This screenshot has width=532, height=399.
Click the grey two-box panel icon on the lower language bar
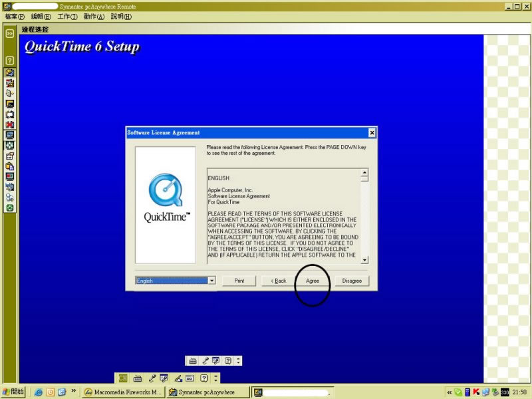[x=190, y=378]
